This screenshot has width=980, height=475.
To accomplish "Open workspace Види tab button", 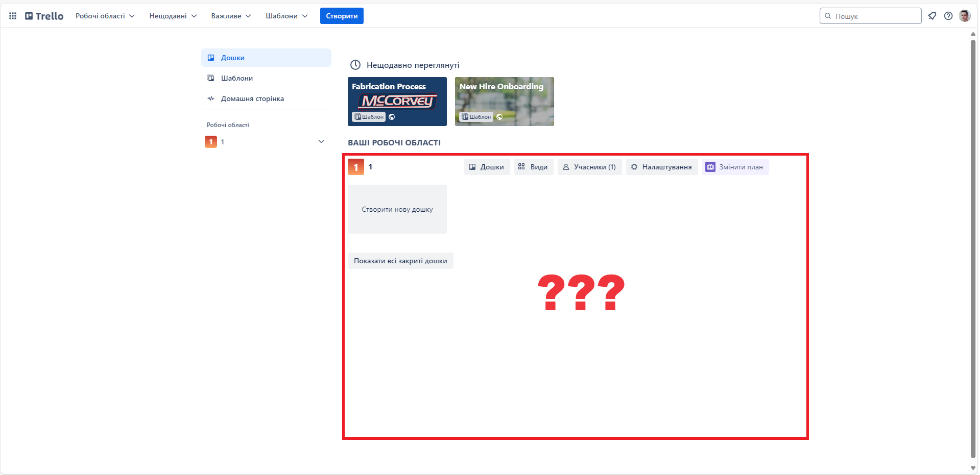I will point(534,167).
